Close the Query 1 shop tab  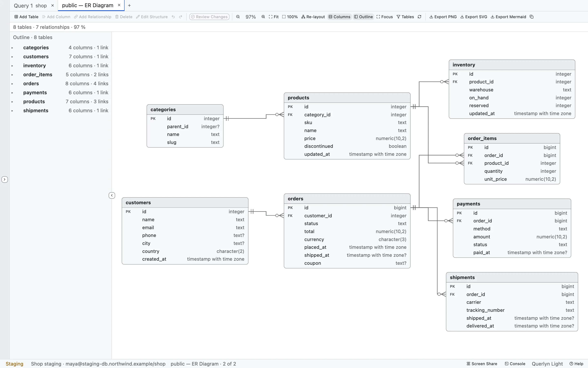pyautogui.click(x=52, y=5)
